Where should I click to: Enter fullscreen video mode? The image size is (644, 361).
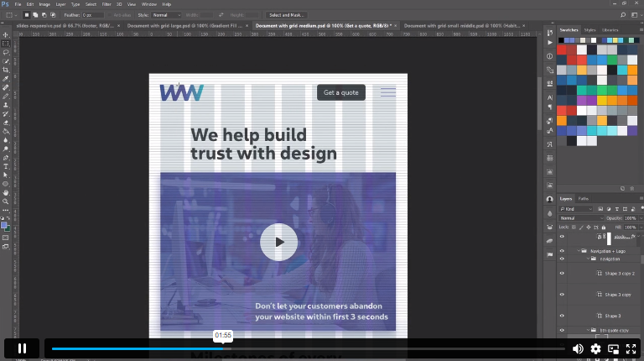pyautogui.click(x=631, y=349)
